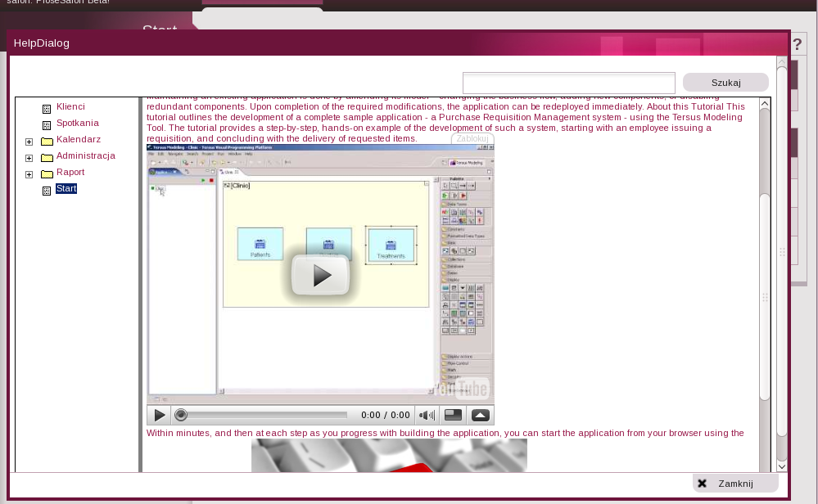This screenshot has width=818, height=504.
Task: Click the Spotkania page icon in tree
Action: pyautogui.click(x=47, y=125)
